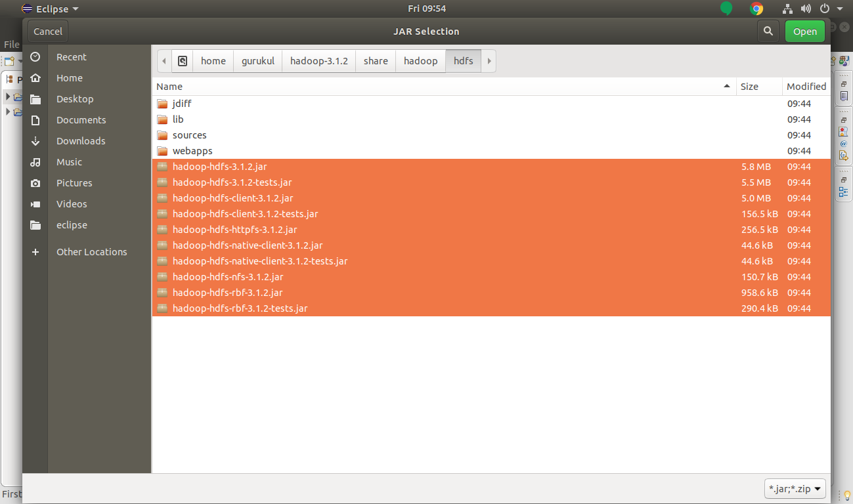Toggle the sort arrow in the Name column
The width and height of the screenshot is (853, 504).
coord(727,87)
